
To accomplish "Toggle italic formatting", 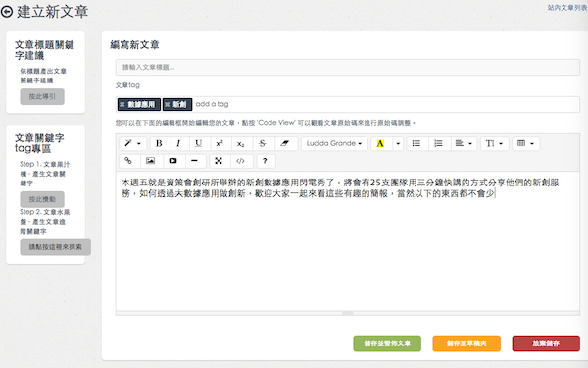I will [x=179, y=144].
